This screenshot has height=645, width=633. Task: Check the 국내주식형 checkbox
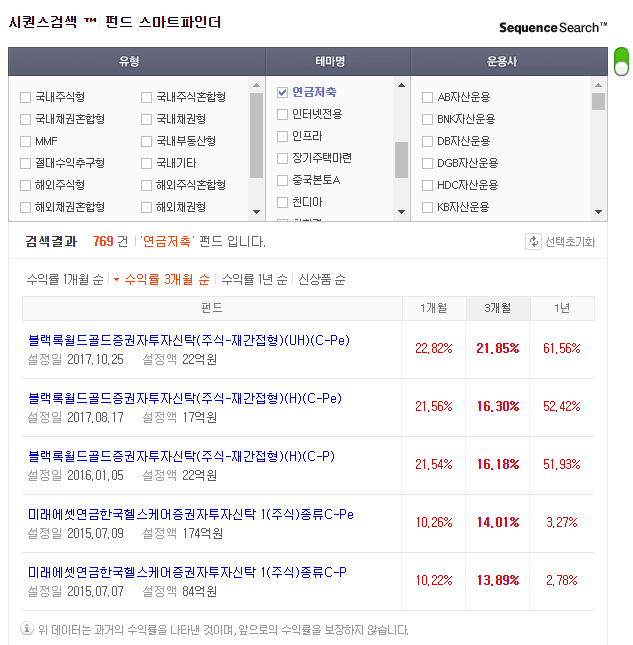(26, 97)
